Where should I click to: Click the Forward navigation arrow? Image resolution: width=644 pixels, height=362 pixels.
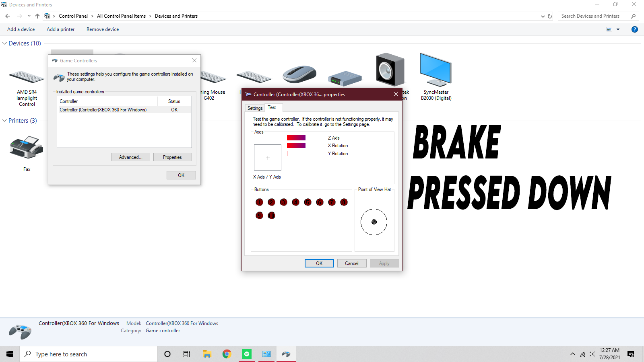19,16
